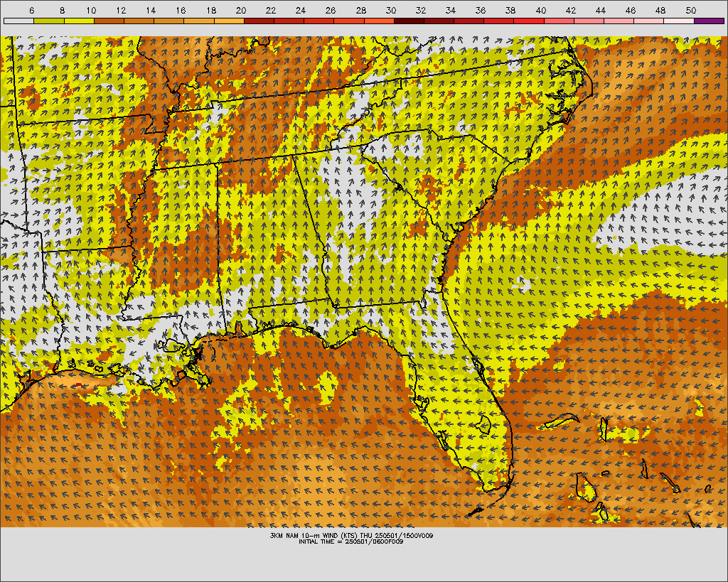This screenshot has height=582, width=728.
Task: Pick the yellow swatch between 8 and 10
Action: pos(79,21)
